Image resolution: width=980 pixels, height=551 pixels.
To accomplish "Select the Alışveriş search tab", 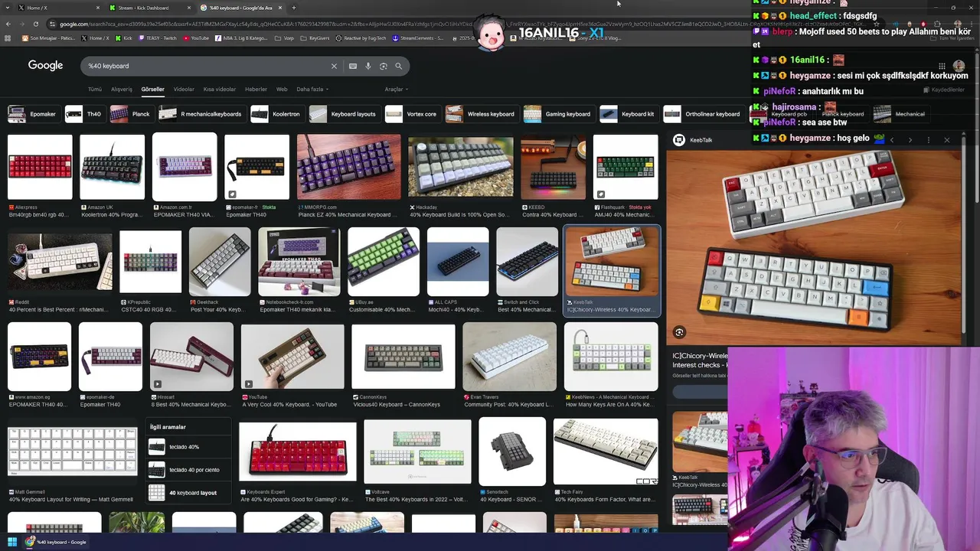I will coord(122,90).
